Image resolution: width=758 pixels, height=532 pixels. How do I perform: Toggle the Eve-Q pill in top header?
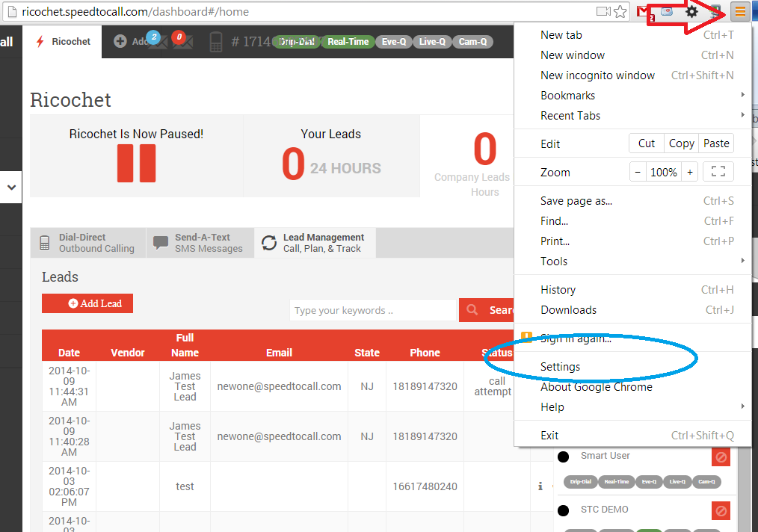[x=393, y=42]
